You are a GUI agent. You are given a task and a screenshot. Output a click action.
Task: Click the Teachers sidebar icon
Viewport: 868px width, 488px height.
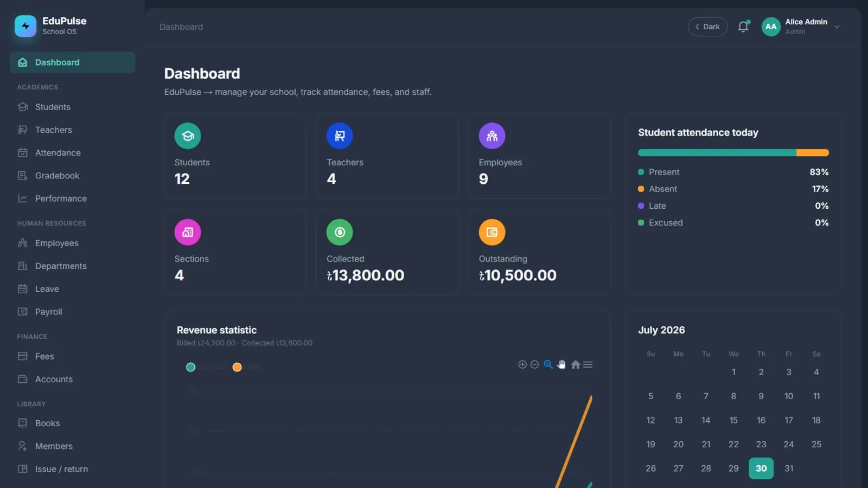(23, 130)
